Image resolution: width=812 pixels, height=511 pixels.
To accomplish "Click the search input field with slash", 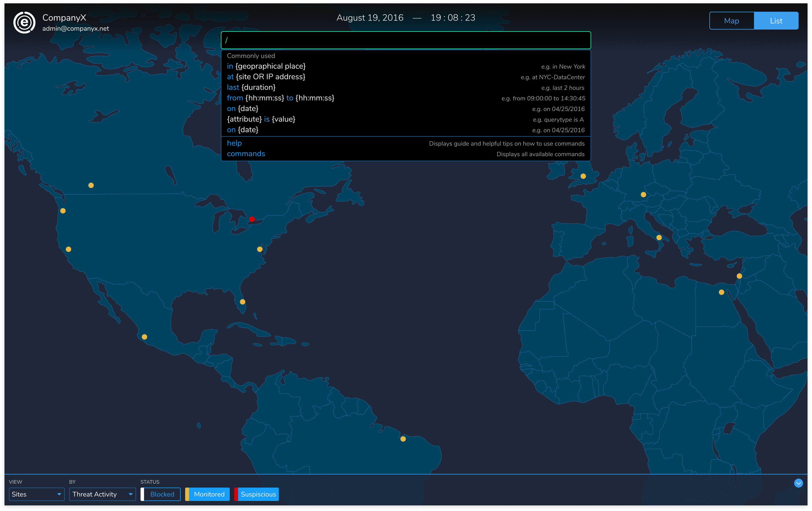I will pos(406,39).
